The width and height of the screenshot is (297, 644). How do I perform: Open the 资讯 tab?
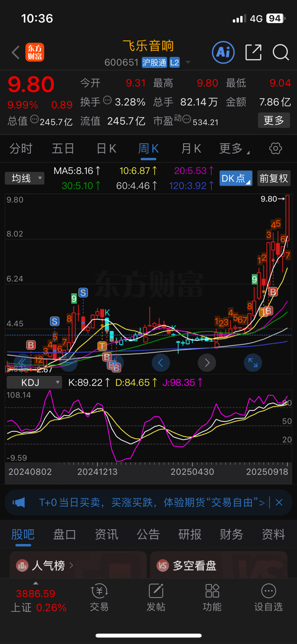pyautogui.click(x=106, y=534)
